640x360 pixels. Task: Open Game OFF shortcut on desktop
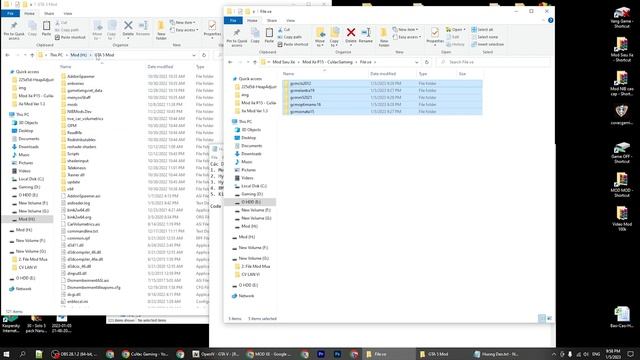pos(622,152)
